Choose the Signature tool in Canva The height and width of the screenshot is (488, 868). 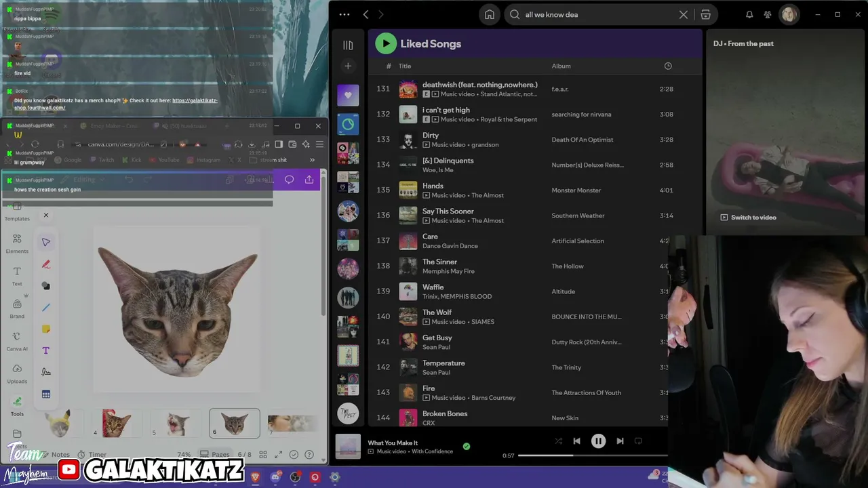46,372
